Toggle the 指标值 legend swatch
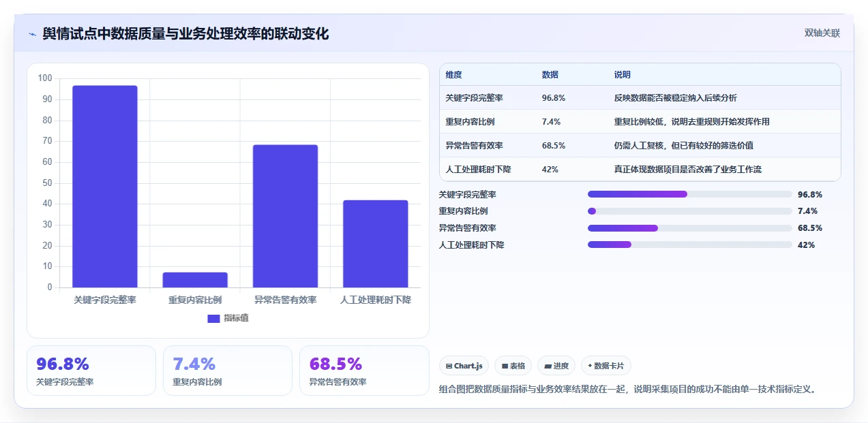The height and width of the screenshot is (423, 868). [213, 318]
